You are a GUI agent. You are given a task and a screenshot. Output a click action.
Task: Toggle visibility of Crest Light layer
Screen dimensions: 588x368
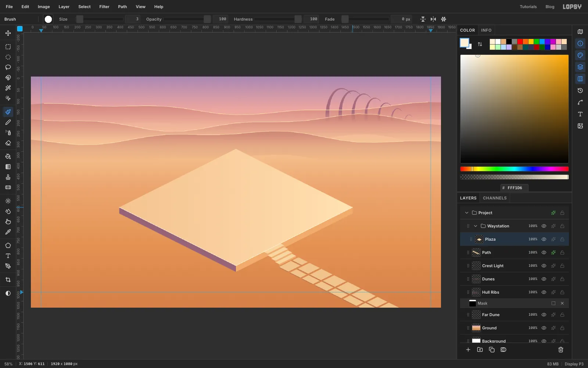pos(544,266)
